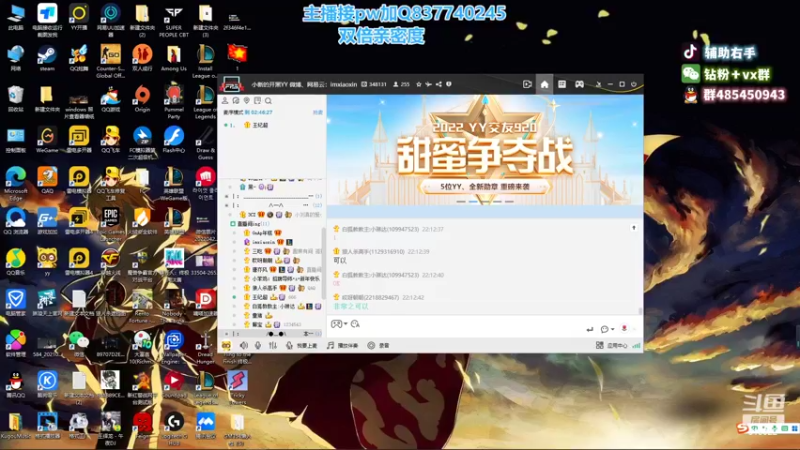The width and height of the screenshot is (800, 450).
Task: Open Epic Games Launcher desktop icon
Action: (x=110, y=224)
